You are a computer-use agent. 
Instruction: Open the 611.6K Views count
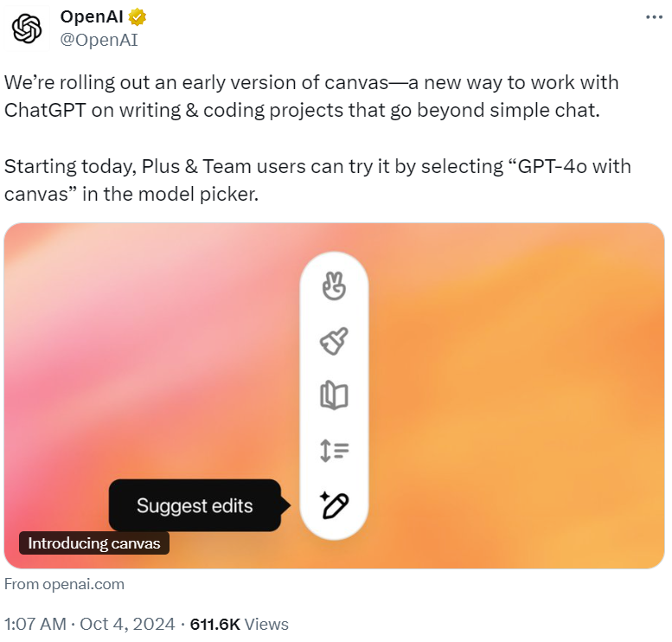coord(240,624)
